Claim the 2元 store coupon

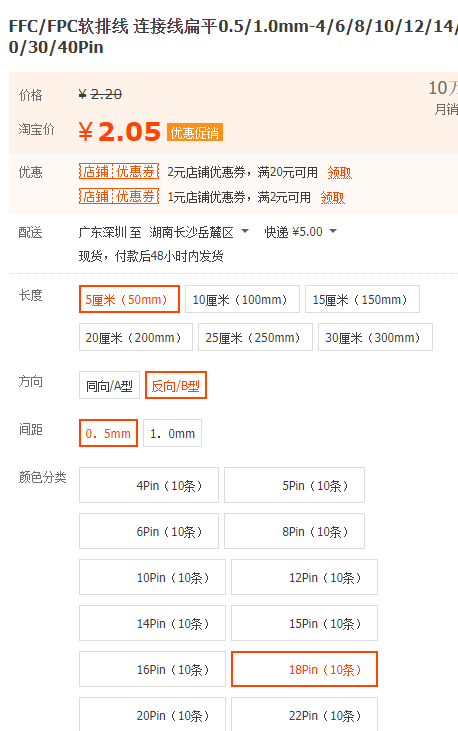coord(339,172)
